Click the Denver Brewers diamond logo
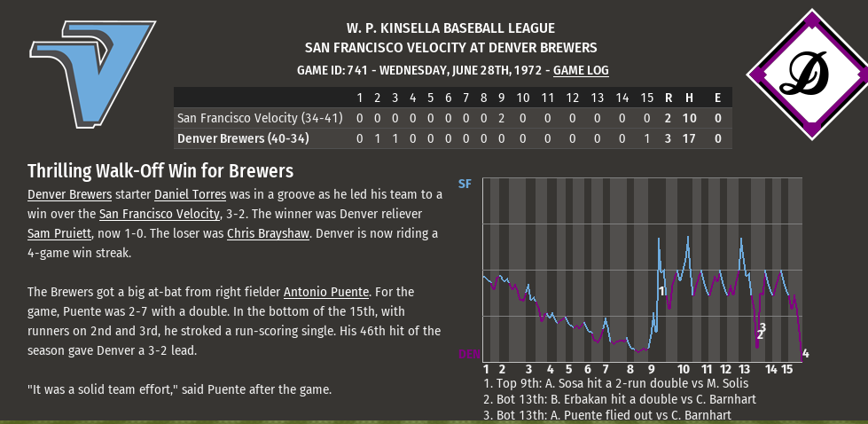 [x=806, y=75]
